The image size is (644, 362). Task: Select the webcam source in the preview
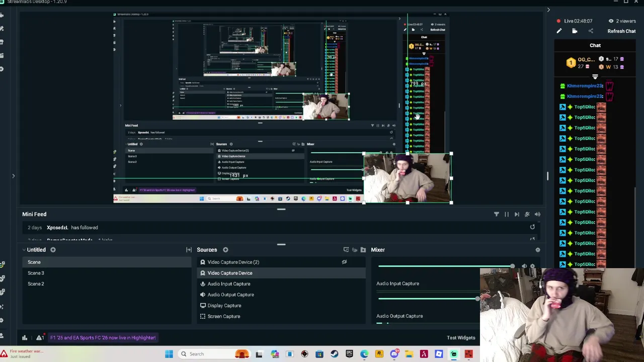point(407,178)
